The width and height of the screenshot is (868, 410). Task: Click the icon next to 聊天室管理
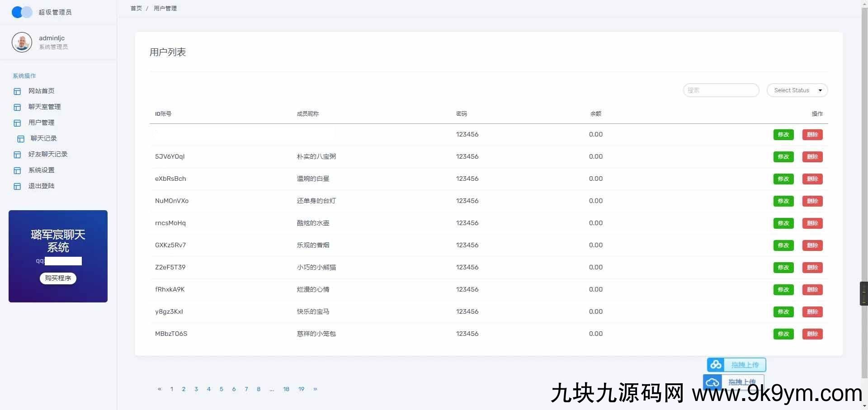17,107
